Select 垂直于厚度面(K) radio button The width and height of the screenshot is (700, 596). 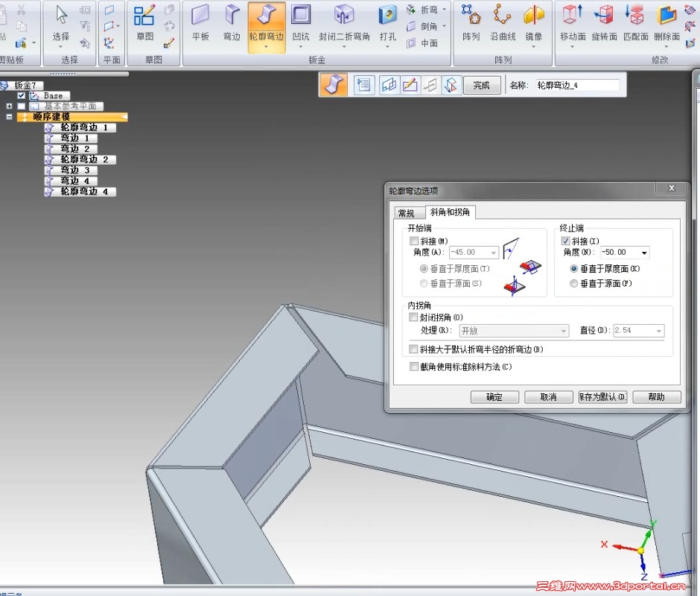573,268
